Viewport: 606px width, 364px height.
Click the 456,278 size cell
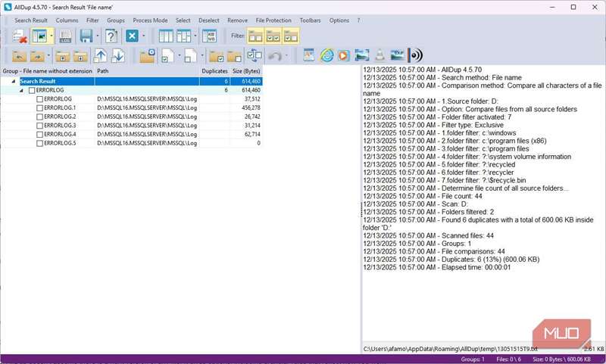tap(251, 108)
